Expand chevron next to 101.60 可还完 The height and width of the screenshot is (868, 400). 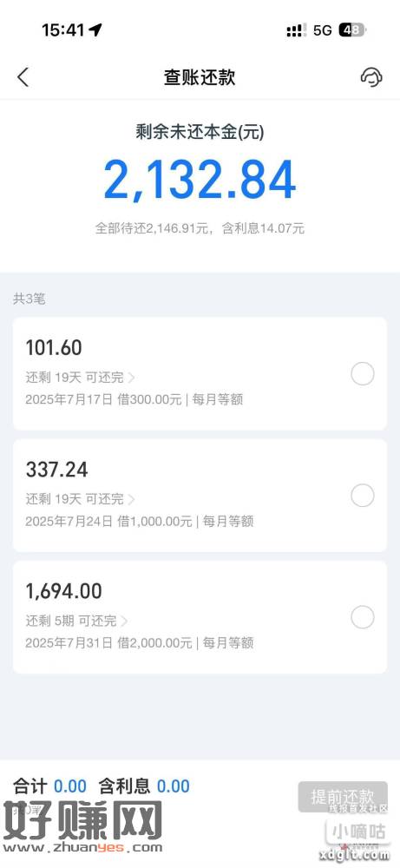tap(132, 378)
